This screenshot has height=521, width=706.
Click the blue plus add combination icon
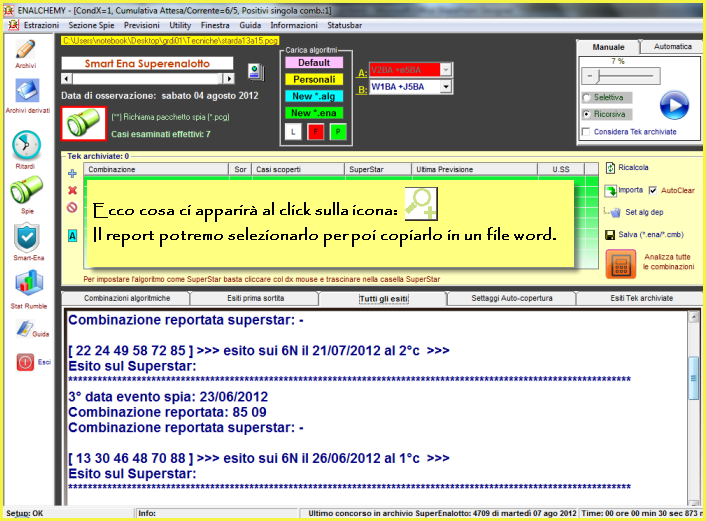pyautogui.click(x=72, y=173)
